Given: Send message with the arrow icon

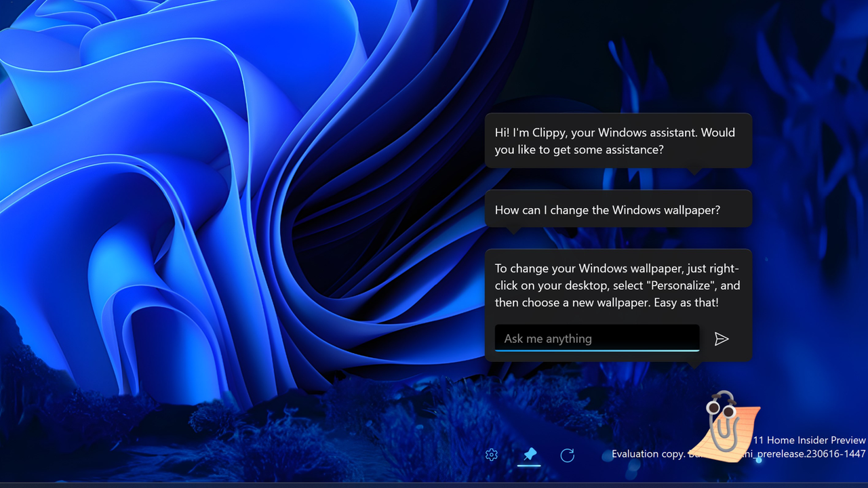Looking at the screenshot, I should click(x=722, y=339).
